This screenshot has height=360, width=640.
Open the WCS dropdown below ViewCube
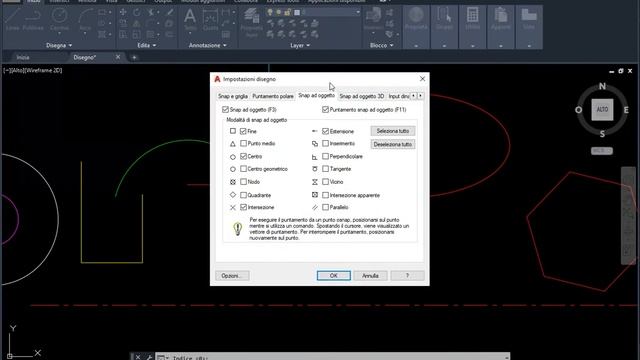pyautogui.click(x=602, y=151)
